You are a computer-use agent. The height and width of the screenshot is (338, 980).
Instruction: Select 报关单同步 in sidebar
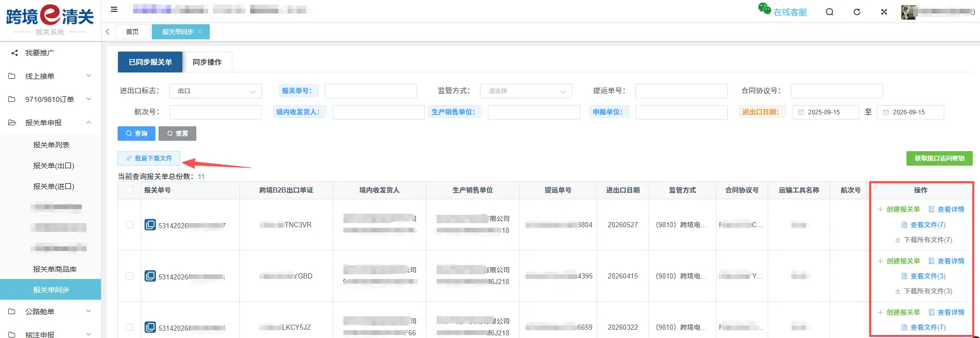click(51, 290)
